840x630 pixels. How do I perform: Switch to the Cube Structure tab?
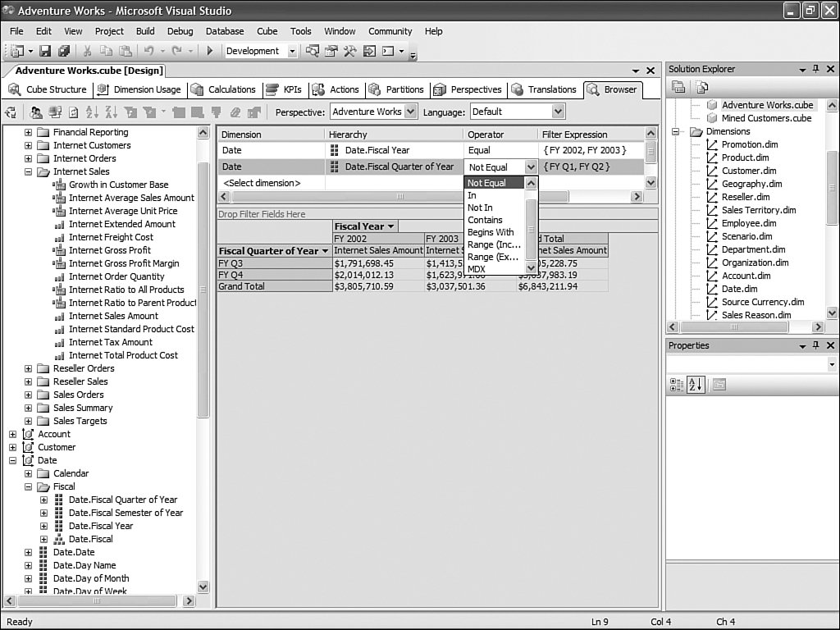(x=48, y=89)
